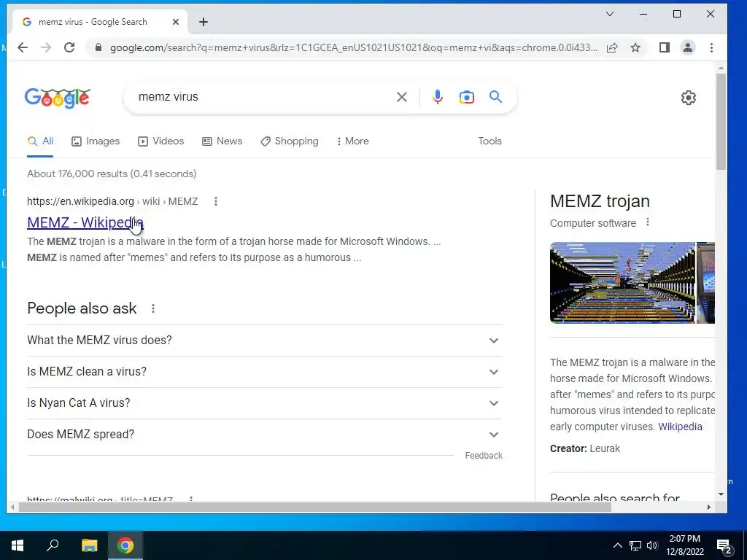Open the Windows Start menu
The width and height of the screenshot is (747, 560).
(18, 545)
